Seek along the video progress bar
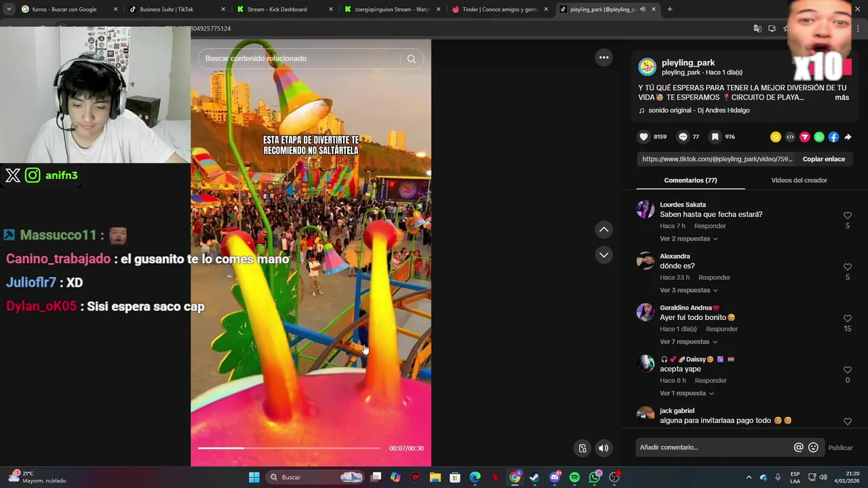 point(289,448)
